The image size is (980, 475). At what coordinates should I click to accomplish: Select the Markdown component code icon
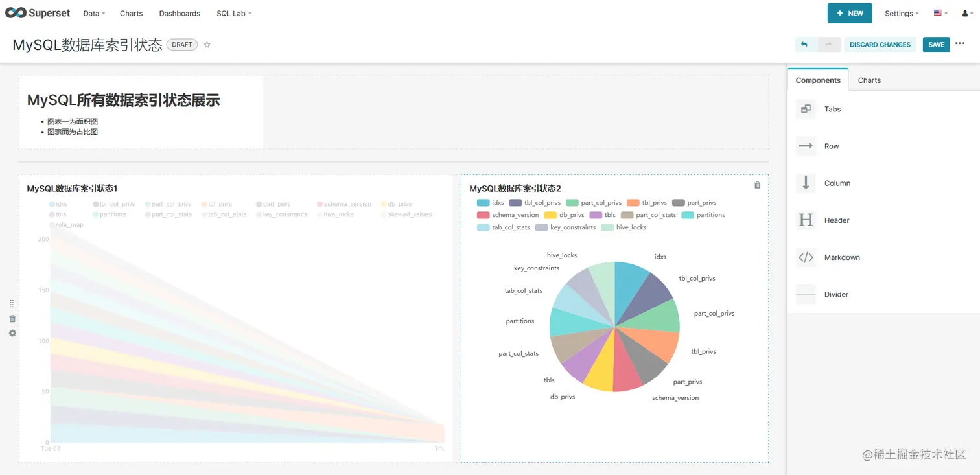806,257
